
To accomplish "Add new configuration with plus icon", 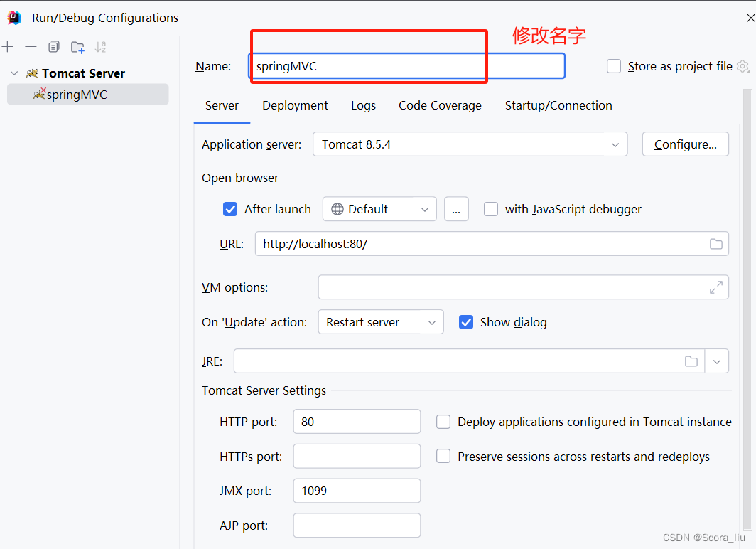I will click(x=8, y=47).
